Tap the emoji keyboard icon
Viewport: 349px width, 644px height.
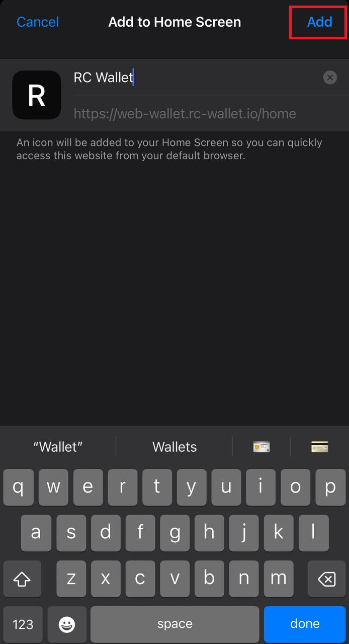click(x=67, y=624)
